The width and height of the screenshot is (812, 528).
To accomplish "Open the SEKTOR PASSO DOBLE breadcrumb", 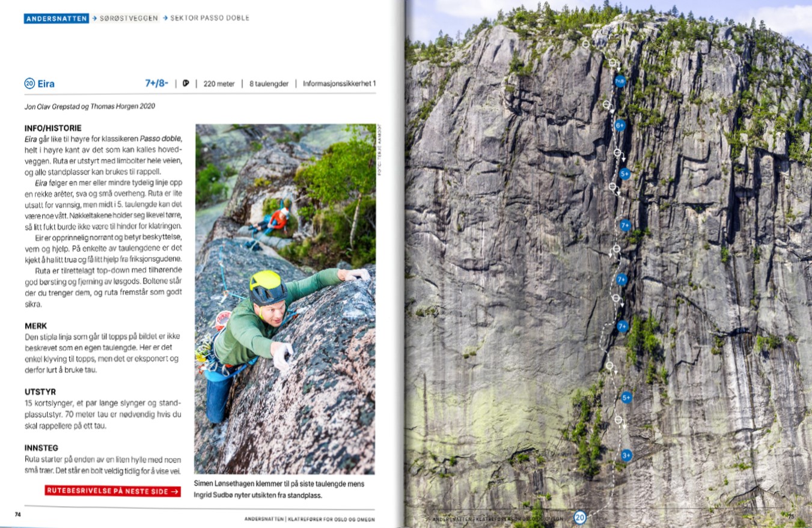I will (x=210, y=18).
